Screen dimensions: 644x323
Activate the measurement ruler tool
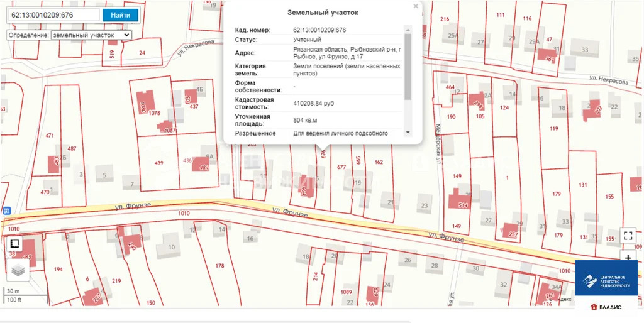pyautogui.click(x=14, y=244)
